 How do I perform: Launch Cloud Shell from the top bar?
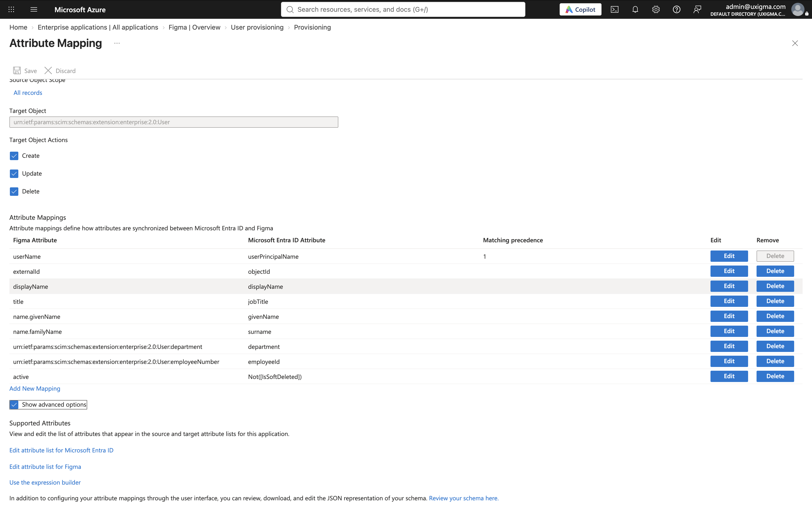coord(615,9)
